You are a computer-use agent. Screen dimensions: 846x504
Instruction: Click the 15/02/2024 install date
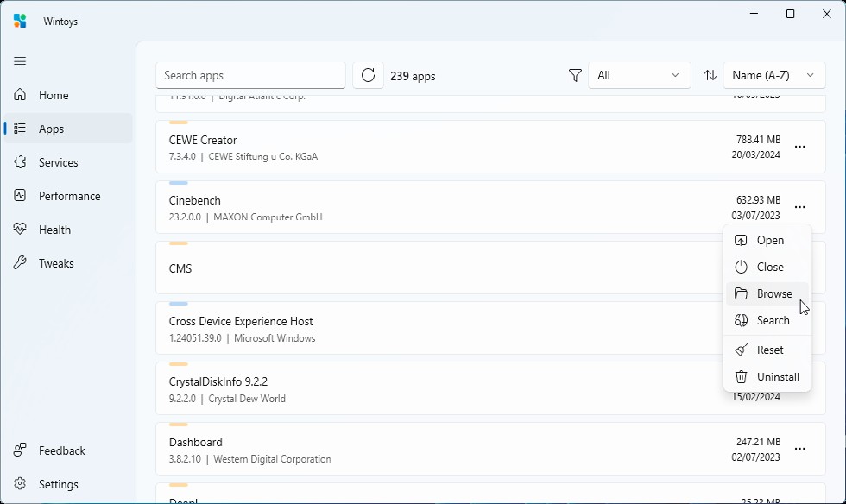coord(755,397)
